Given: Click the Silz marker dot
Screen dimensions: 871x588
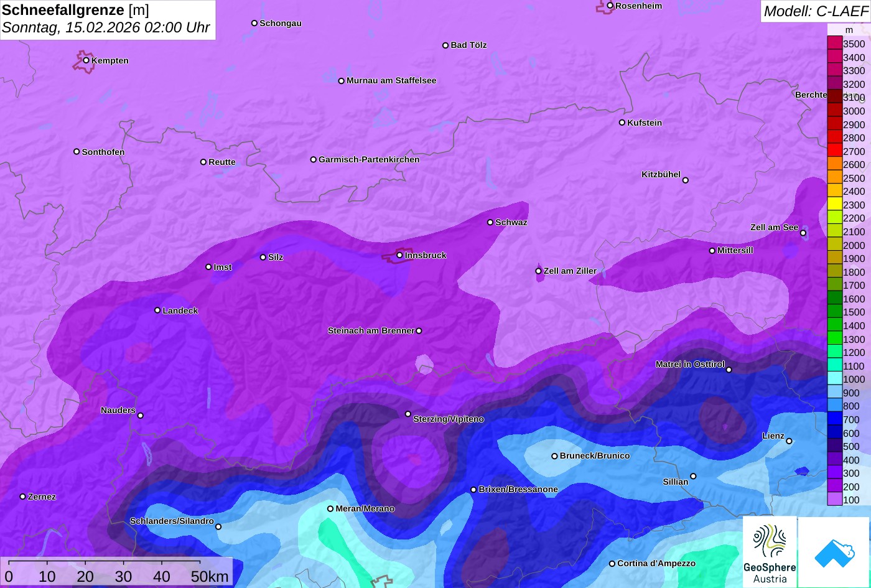Looking at the screenshot, I should pyautogui.click(x=263, y=257).
